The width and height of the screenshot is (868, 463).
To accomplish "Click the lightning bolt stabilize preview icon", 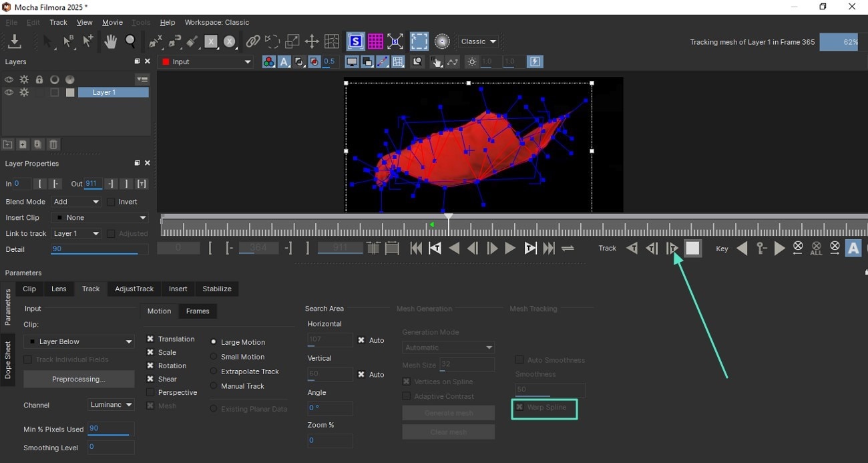I will point(535,61).
